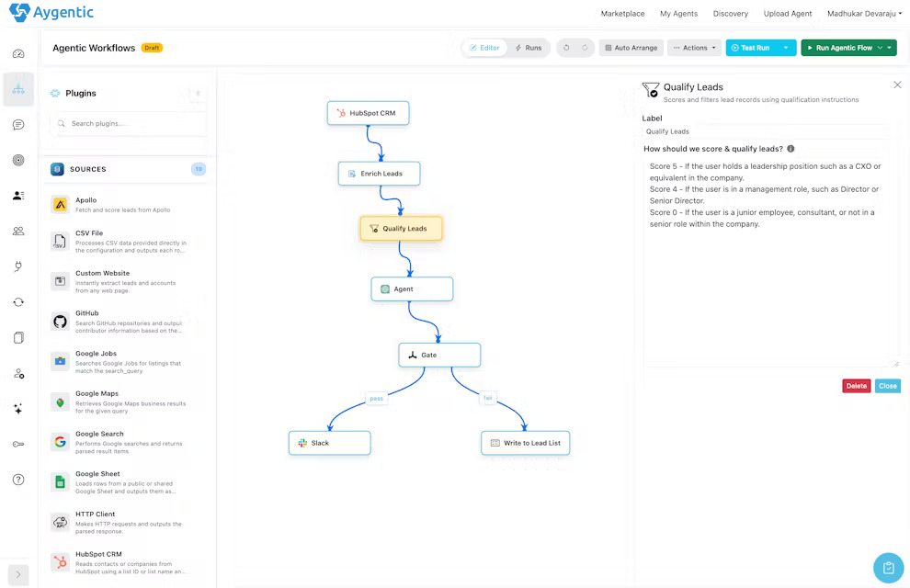910x588 pixels.
Task: Open the chat bubble sidebar icon
Action: pos(18,125)
